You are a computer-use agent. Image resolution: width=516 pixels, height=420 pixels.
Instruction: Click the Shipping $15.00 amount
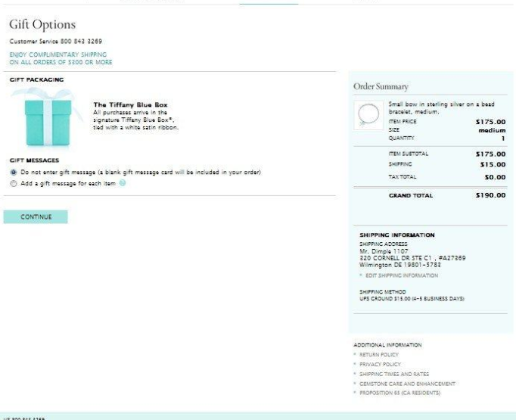tap(493, 164)
